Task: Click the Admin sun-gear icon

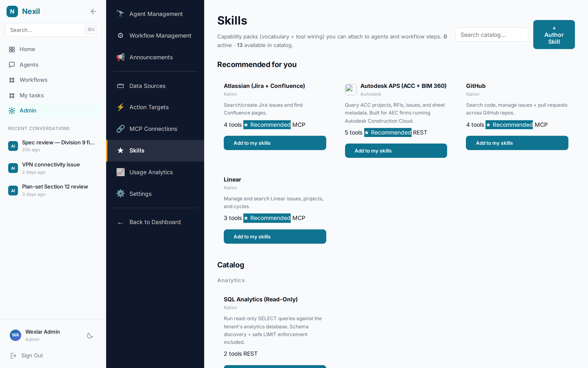Action: 12,111
